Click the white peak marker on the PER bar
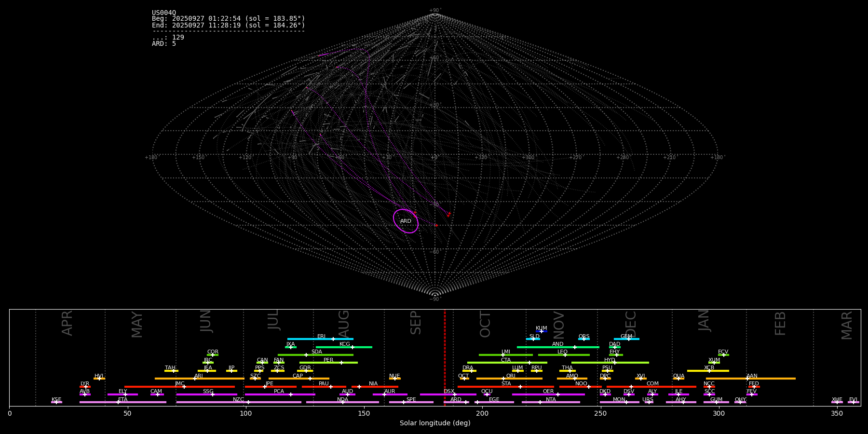This screenshot has height=434, width=868. 341,363
